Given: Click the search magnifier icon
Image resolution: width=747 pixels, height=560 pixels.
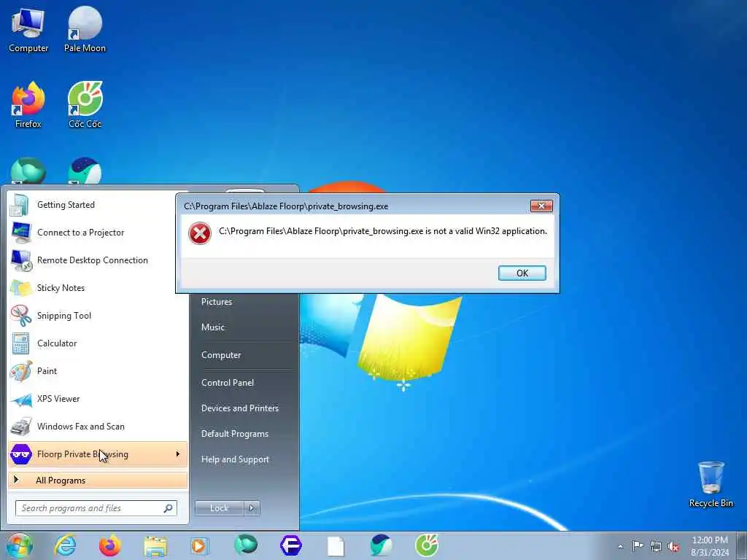Looking at the screenshot, I should pos(169,508).
